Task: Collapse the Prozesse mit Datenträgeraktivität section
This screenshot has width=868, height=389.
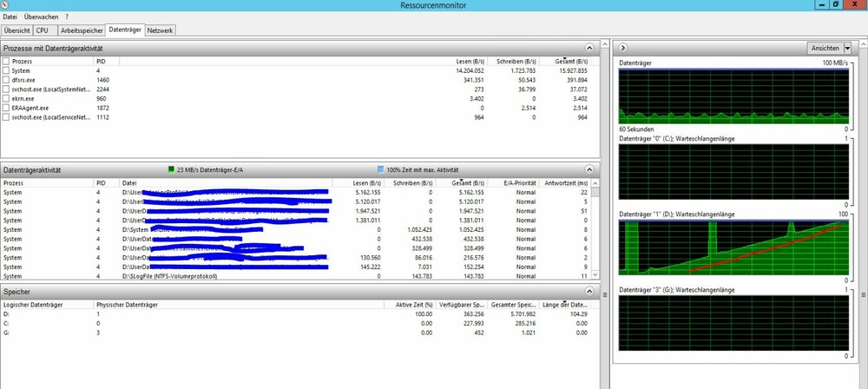Action: (590, 48)
